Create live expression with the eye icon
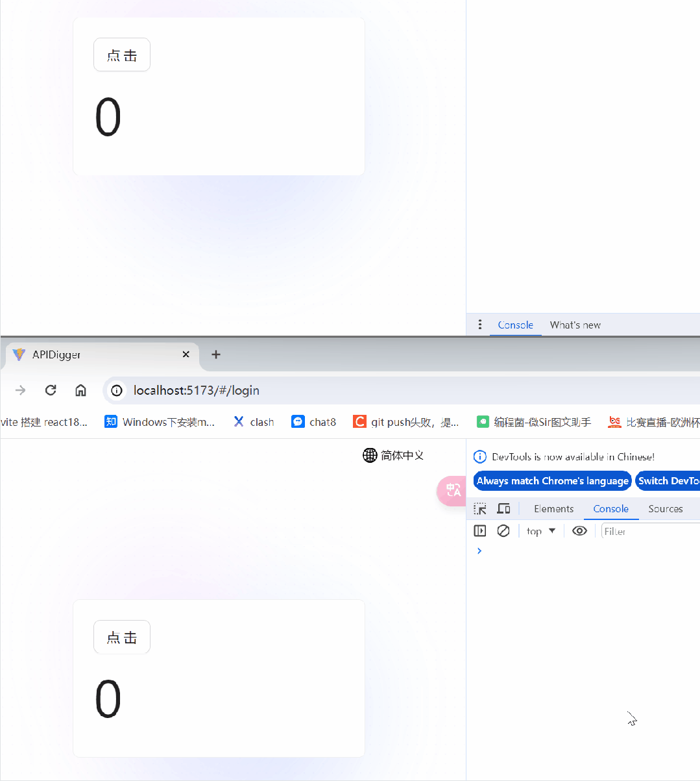Screen dimensions: 700x781 point(579,531)
